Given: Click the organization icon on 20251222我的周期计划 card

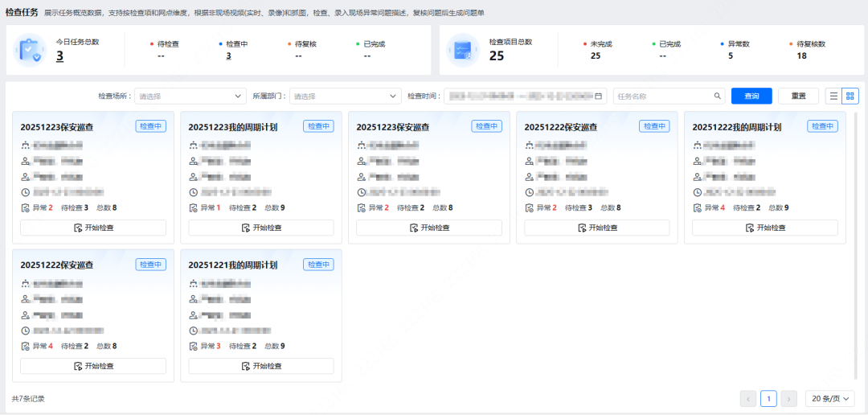Looking at the screenshot, I should pos(697,146).
